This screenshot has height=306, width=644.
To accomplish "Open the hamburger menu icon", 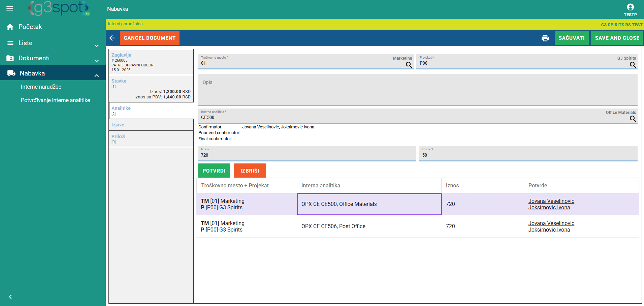I will click(10, 8).
